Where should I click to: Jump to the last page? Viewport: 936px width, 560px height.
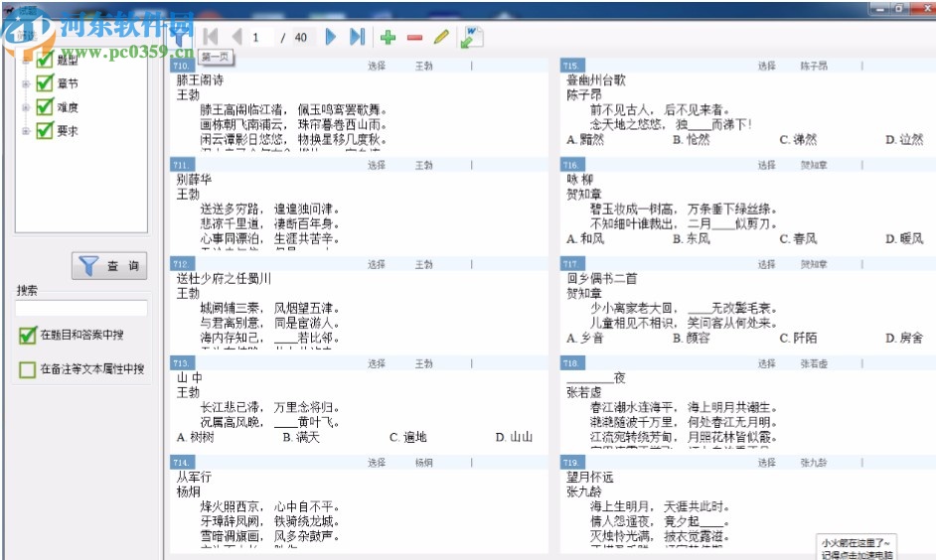pos(357,37)
